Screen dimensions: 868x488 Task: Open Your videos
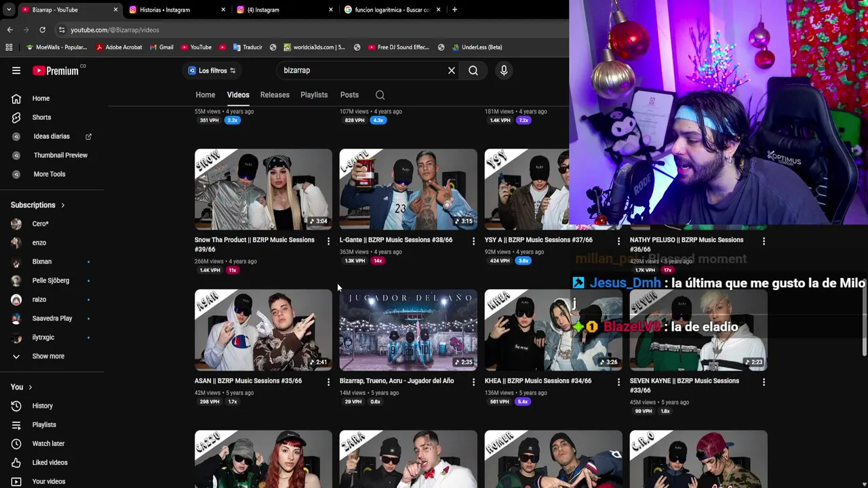(x=49, y=481)
